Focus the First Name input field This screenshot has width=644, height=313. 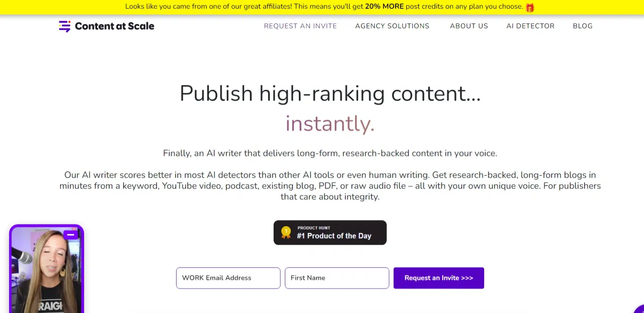pos(337,278)
